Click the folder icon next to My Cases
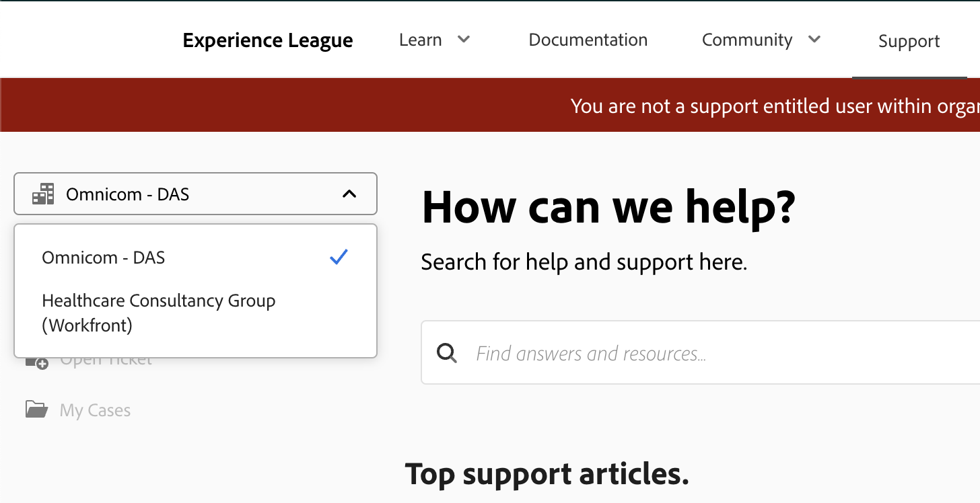Screen dimensions: 980x503 pyautogui.click(x=35, y=410)
